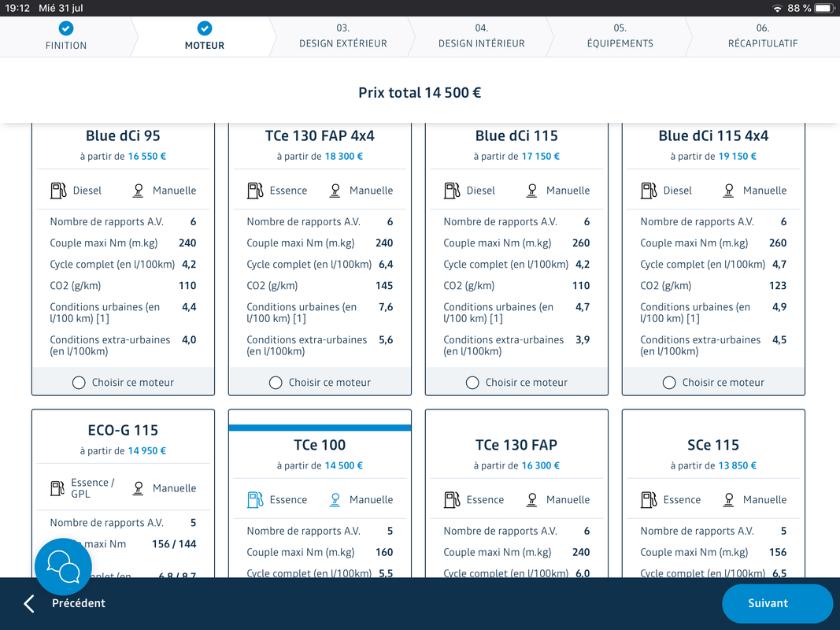The height and width of the screenshot is (630, 840).
Task: Tap the Blue dCi 115 price 17 150 €
Action: (x=540, y=157)
